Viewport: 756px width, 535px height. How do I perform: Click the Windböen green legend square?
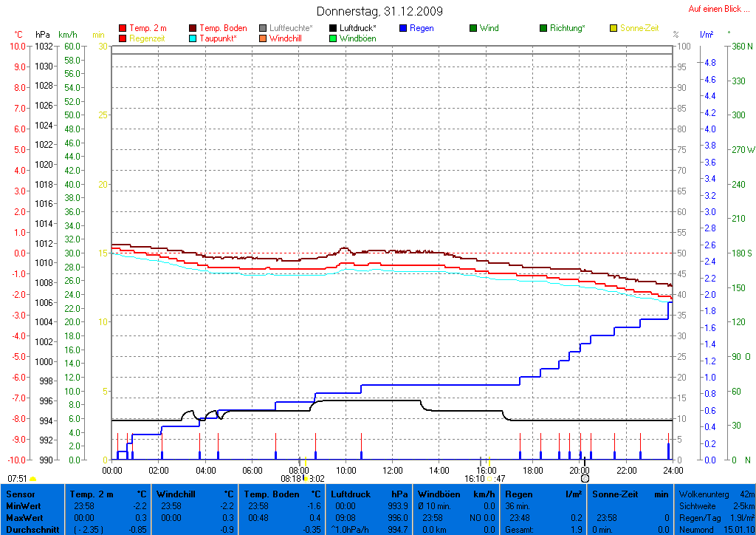333,38
